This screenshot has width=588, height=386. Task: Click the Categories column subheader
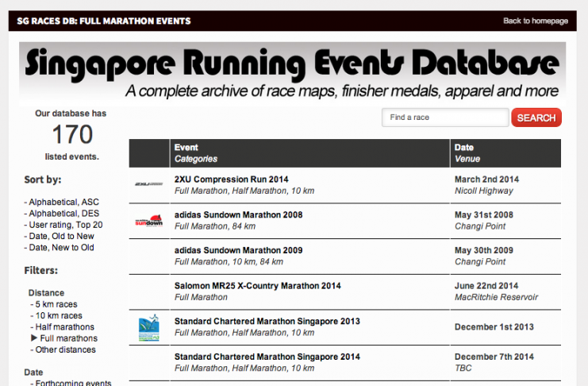(x=196, y=159)
